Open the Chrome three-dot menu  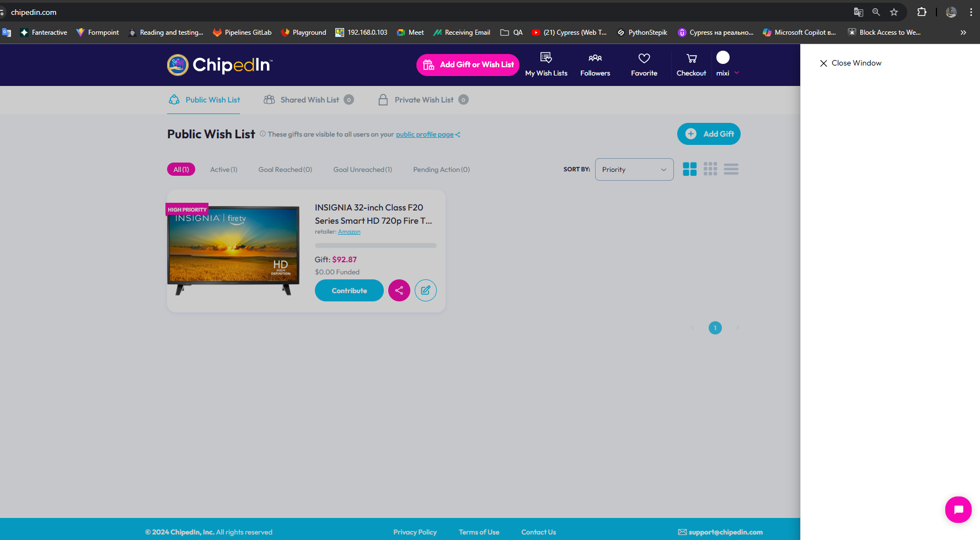point(971,12)
